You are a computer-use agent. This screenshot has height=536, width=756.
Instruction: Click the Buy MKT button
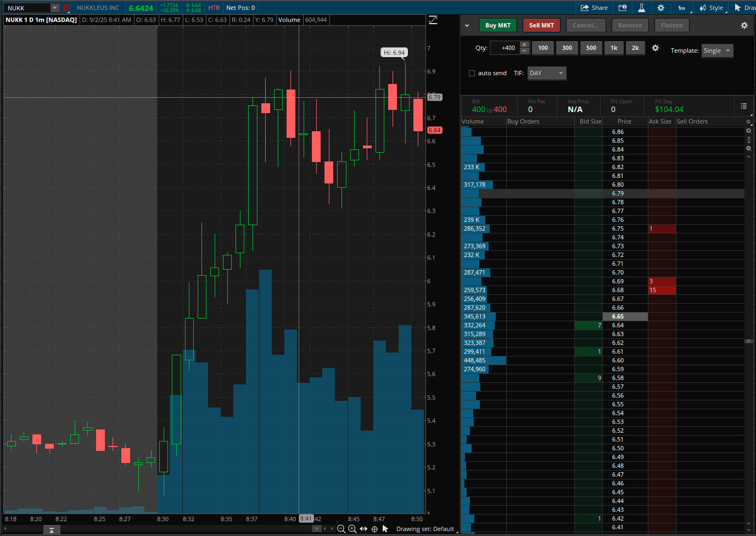(498, 25)
